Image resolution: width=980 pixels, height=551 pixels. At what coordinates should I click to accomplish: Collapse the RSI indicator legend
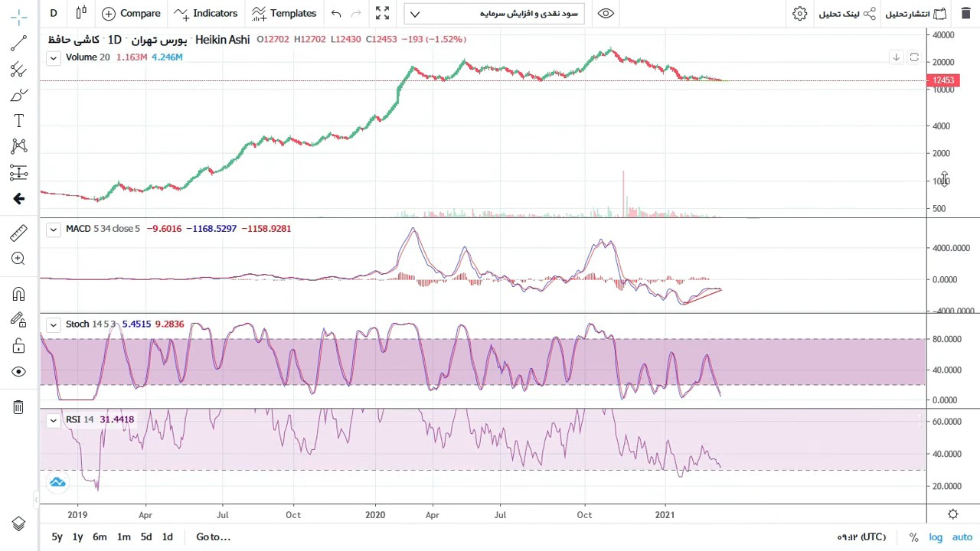click(53, 419)
